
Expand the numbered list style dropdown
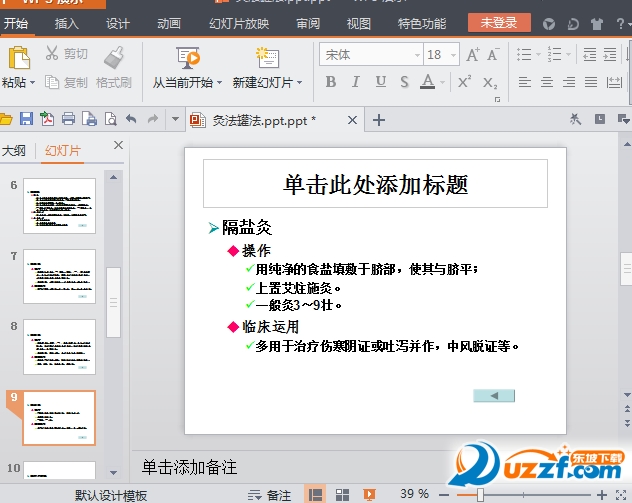(568, 54)
